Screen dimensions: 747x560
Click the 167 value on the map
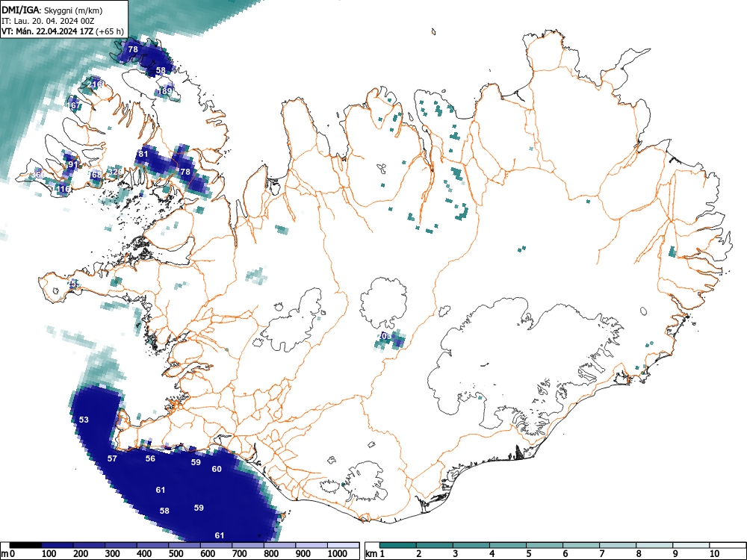point(74,105)
